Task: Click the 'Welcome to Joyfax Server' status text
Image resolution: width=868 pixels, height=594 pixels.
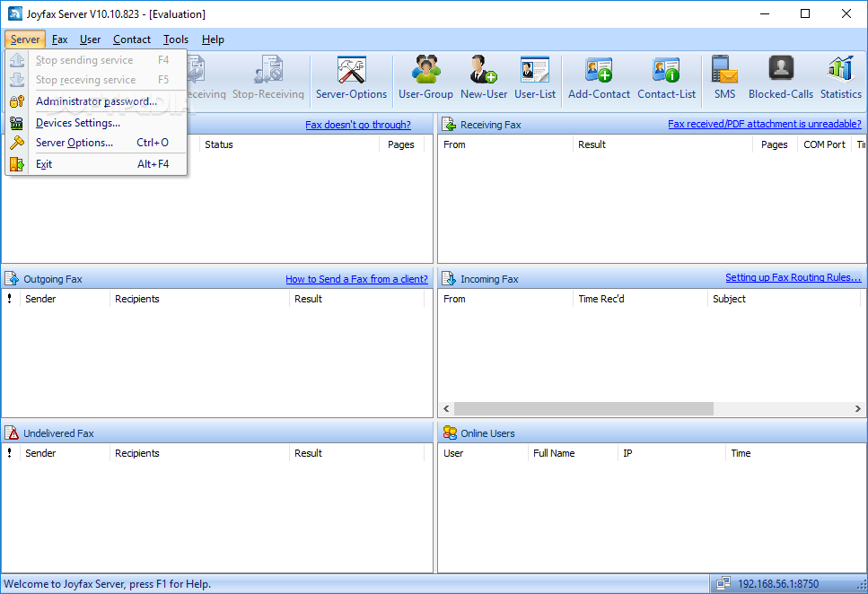Action: point(108,584)
